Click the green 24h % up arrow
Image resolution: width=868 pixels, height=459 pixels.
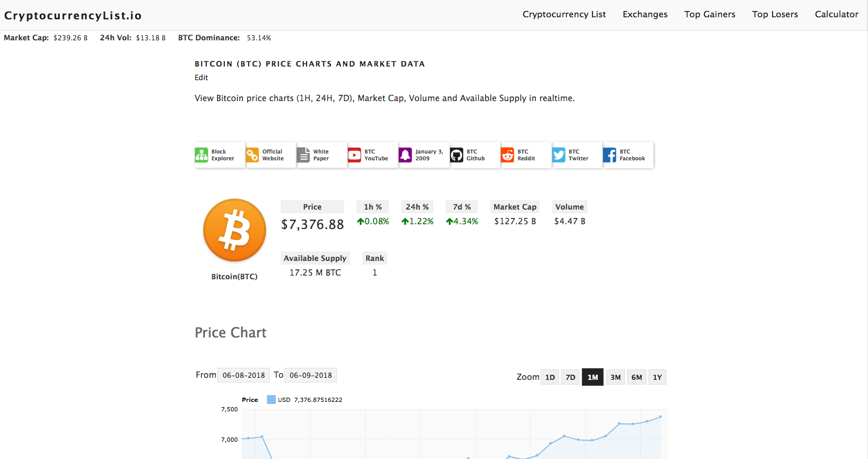(x=405, y=222)
